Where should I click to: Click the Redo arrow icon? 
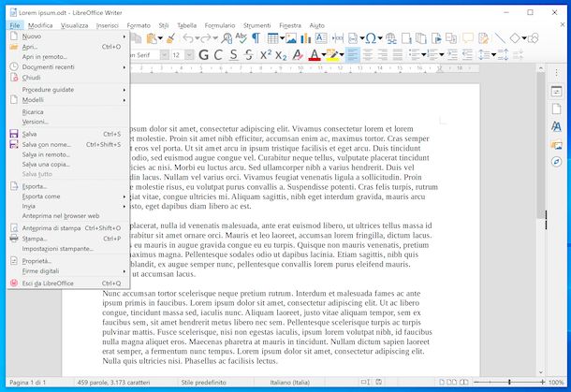click(206, 37)
